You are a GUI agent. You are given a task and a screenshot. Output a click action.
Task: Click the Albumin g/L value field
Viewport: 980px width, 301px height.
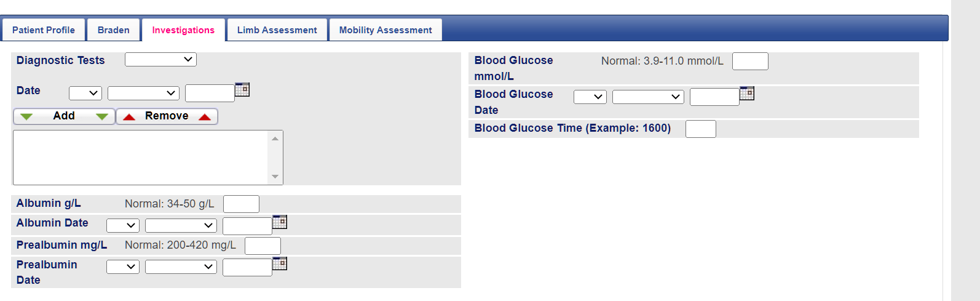241,204
